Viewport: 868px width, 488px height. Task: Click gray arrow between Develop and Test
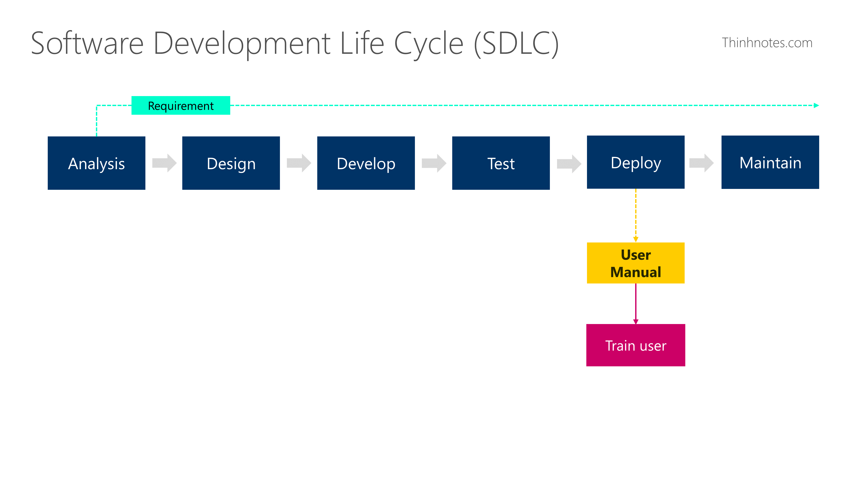point(434,163)
